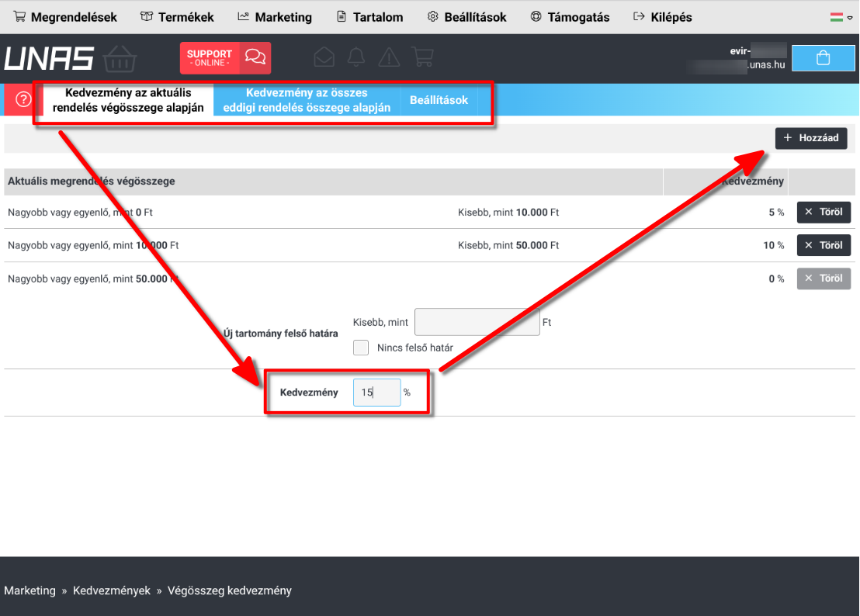
Task: Open the Megrendelések menu
Action: [x=64, y=17]
